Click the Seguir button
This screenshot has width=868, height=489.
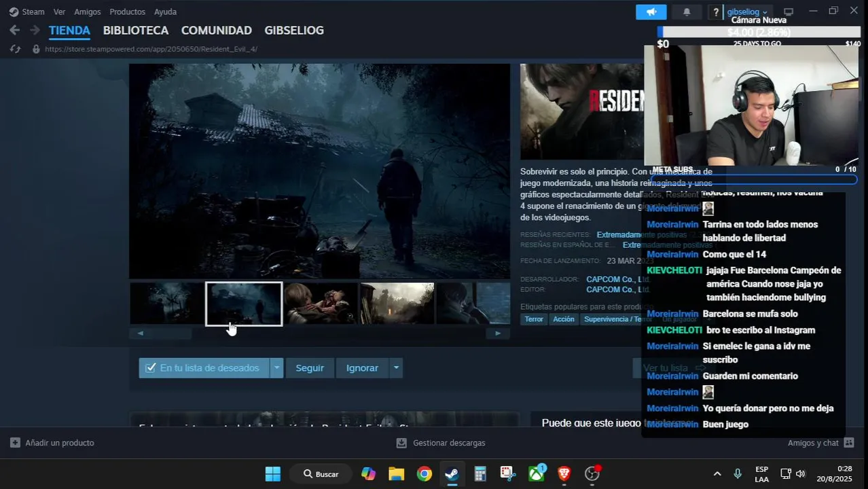(x=310, y=368)
